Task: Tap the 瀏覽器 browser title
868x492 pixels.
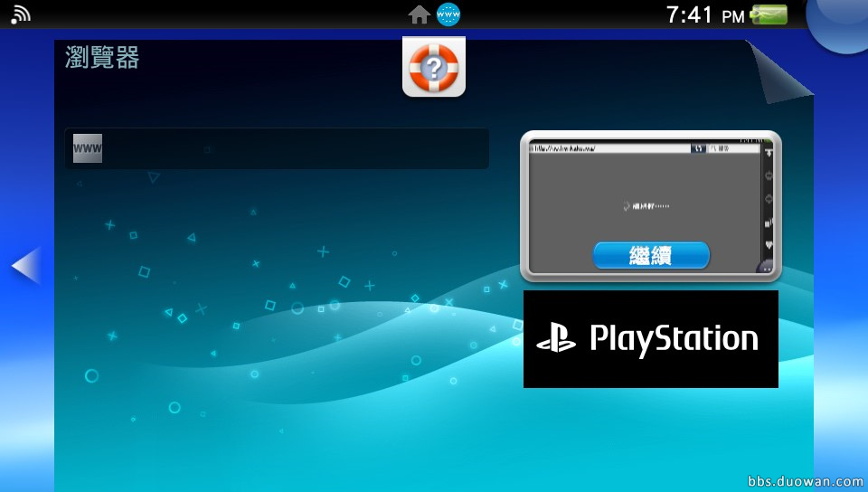Action: point(102,57)
